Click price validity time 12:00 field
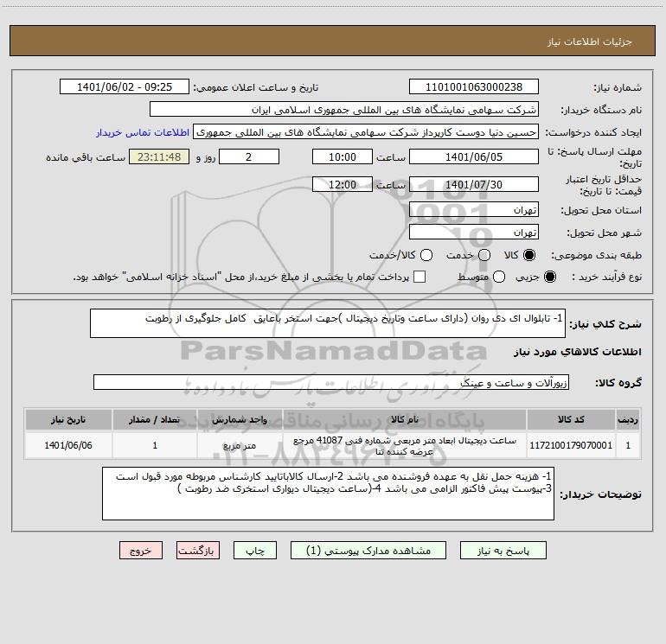The height and width of the screenshot is (644, 666). tap(343, 185)
